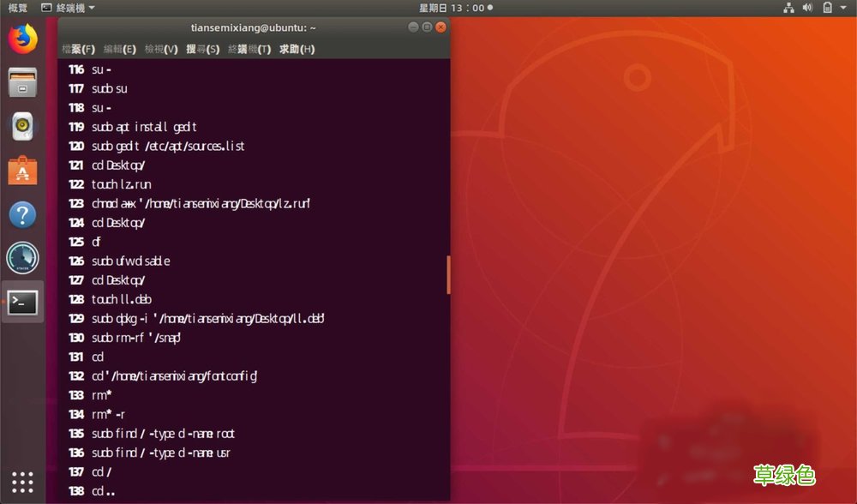Open the 編輯(E) menu
This screenshot has width=857, height=504.
point(120,49)
